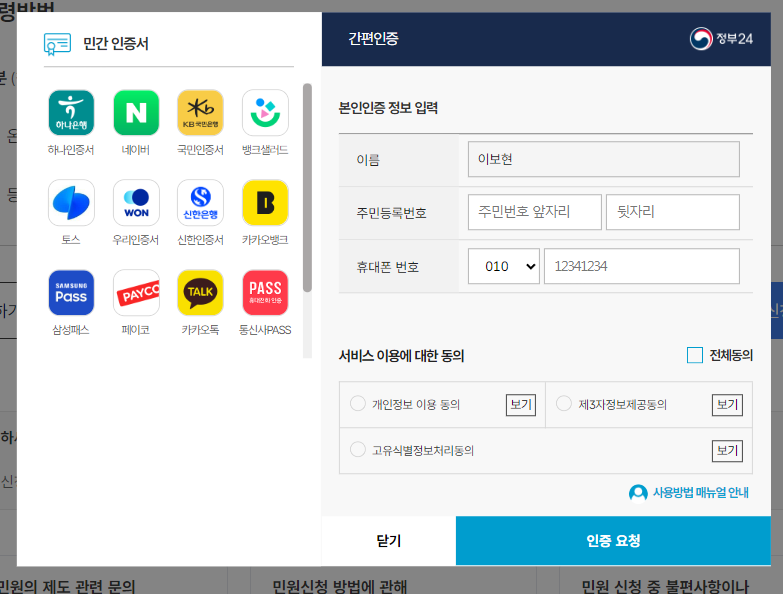Select the KB Kookmin certificate icon

point(200,113)
